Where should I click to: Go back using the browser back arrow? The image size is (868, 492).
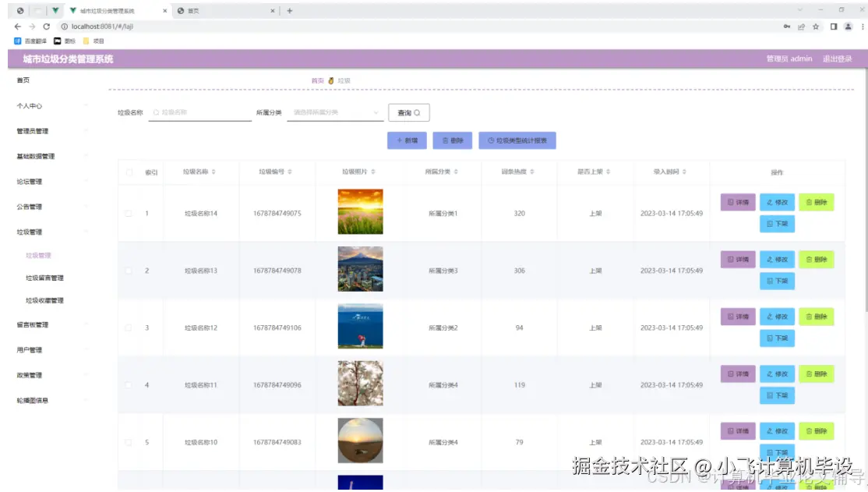[18, 26]
